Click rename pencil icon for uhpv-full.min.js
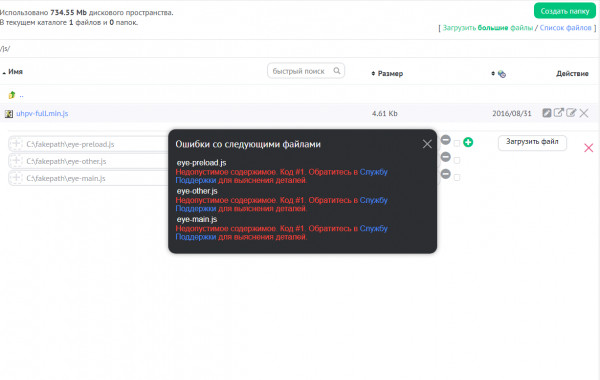The width and height of the screenshot is (600, 380). [571, 113]
